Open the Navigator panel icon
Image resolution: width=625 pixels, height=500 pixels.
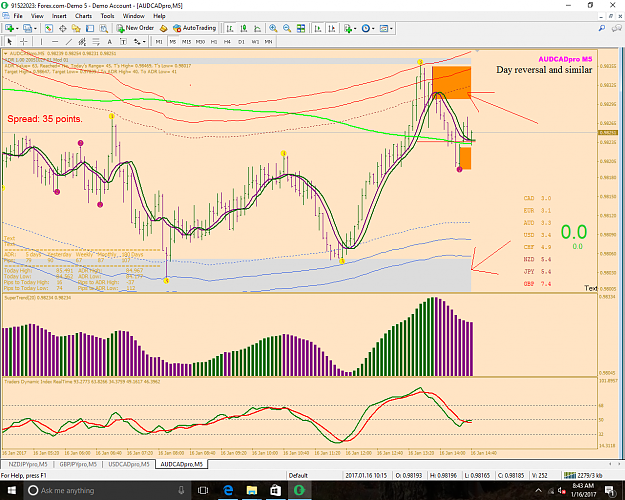[76, 28]
